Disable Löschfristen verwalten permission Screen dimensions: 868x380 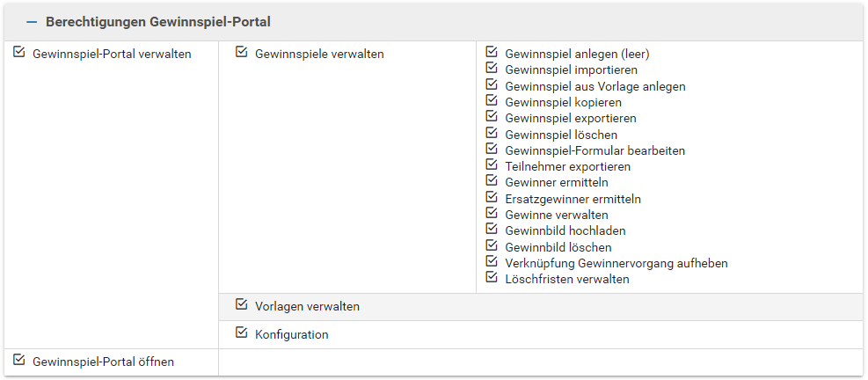492,278
